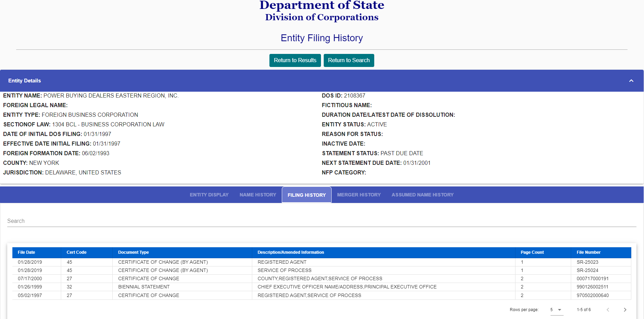Focus the filing Search input field
Image resolution: width=644 pixels, height=319 pixels.
tap(322, 221)
